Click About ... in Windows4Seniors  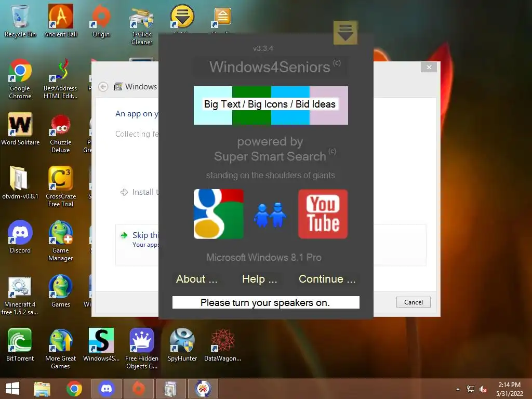click(x=197, y=279)
